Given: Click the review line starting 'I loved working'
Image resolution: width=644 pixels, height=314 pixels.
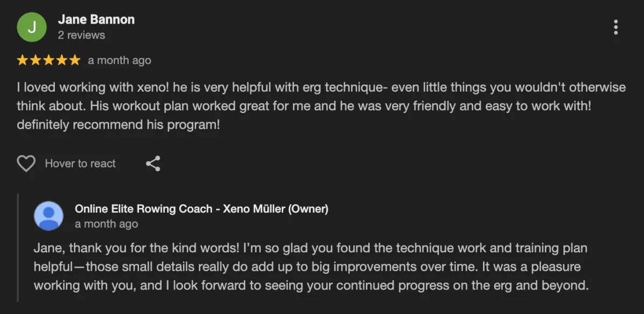Looking at the screenshot, I should pyautogui.click(x=321, y=87).
